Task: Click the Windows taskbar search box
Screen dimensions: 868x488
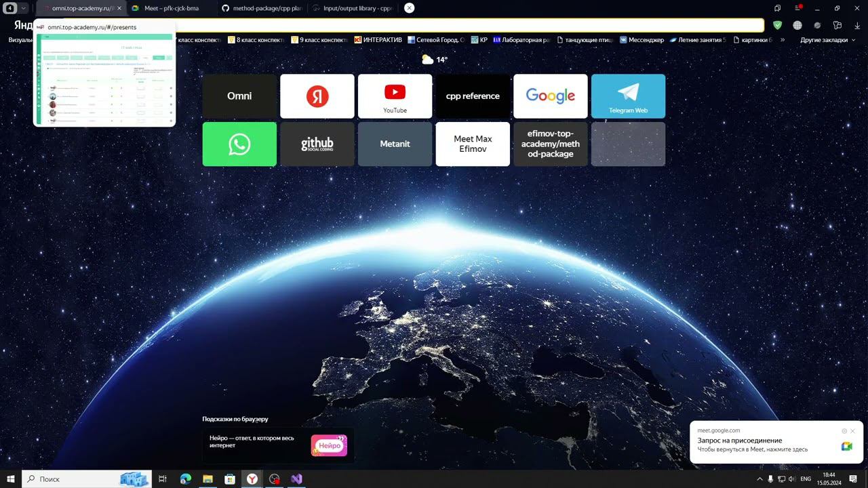Action: [x=87, y=479]
